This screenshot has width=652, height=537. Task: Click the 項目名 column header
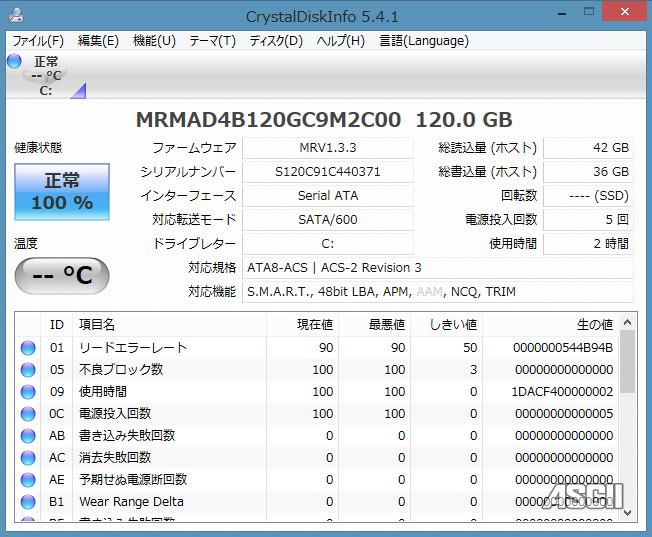point(97,325)
